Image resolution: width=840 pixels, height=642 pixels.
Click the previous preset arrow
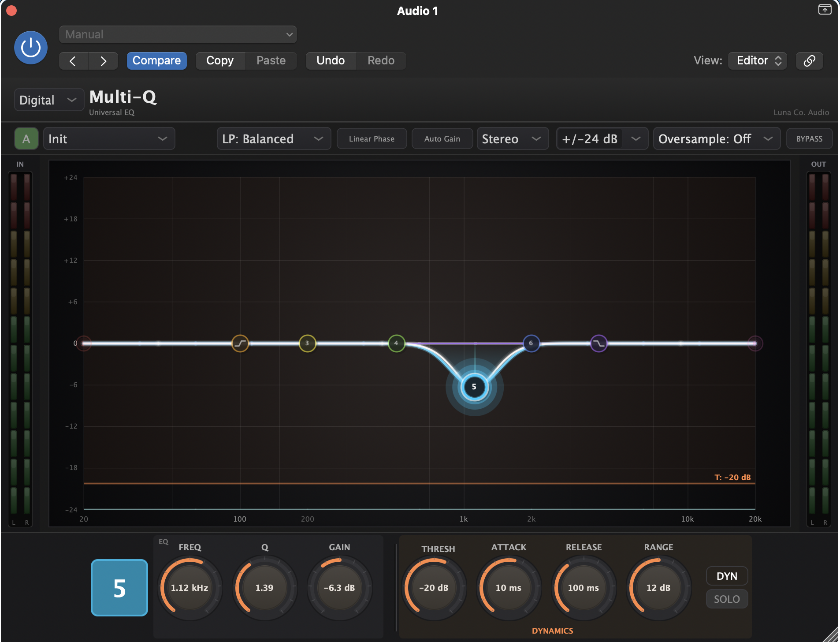tap(73, 60)
